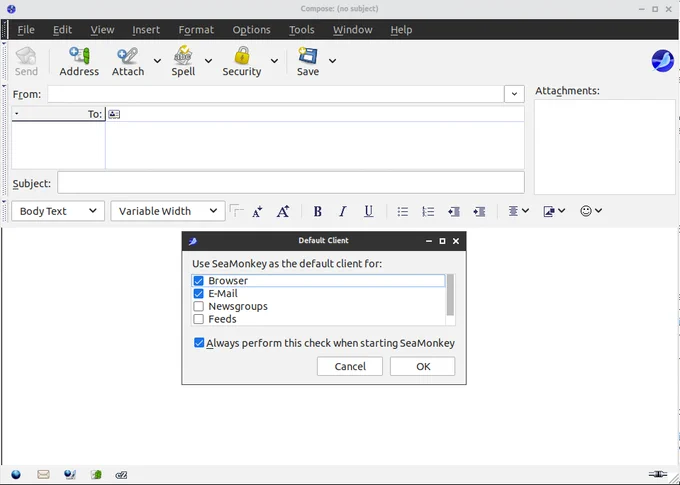680x485 pixels.
Task: Open the To recipient type dropdown
Action: (58, 114)
